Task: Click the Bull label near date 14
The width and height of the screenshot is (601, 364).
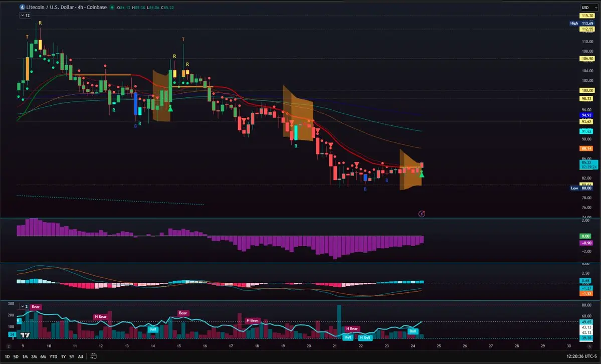Action: click(152, 329)
